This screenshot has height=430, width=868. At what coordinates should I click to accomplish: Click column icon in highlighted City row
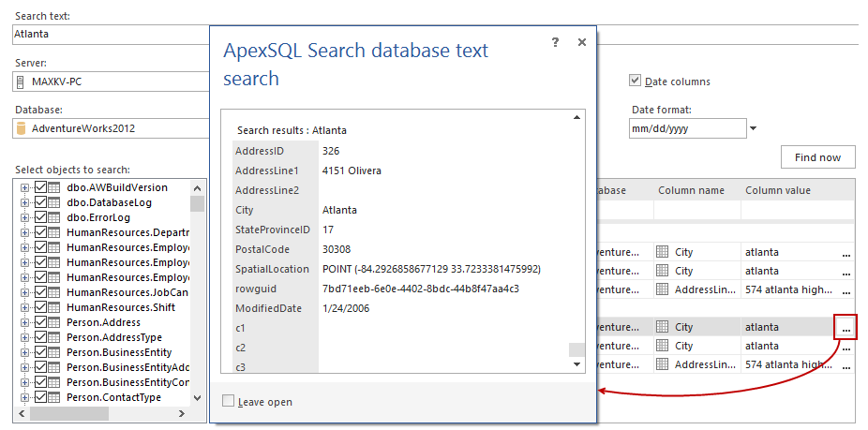[662, 327]
